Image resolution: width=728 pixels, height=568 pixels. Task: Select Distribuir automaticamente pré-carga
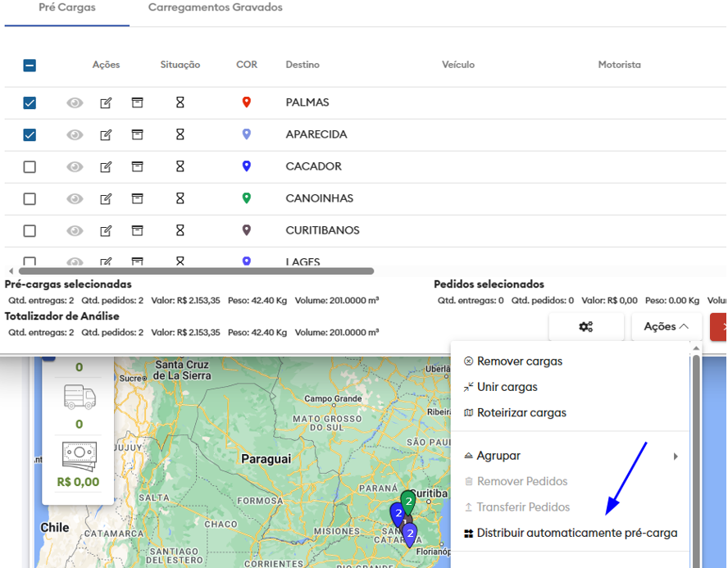[x=576, y=533]
